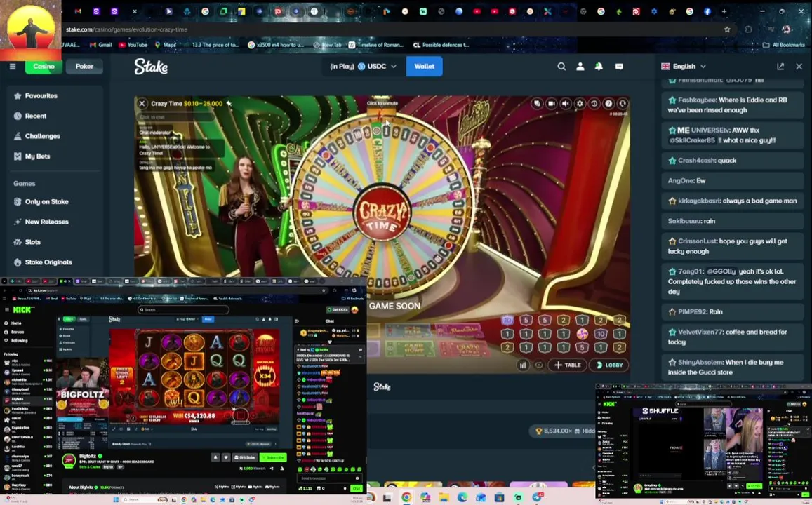Open the notifications bell icon
812x505 pixels.
(x=599, y=66)
